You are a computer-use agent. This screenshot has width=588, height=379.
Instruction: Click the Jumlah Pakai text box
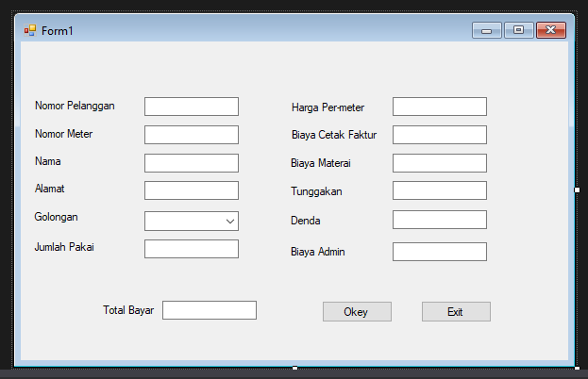(192, 249)
